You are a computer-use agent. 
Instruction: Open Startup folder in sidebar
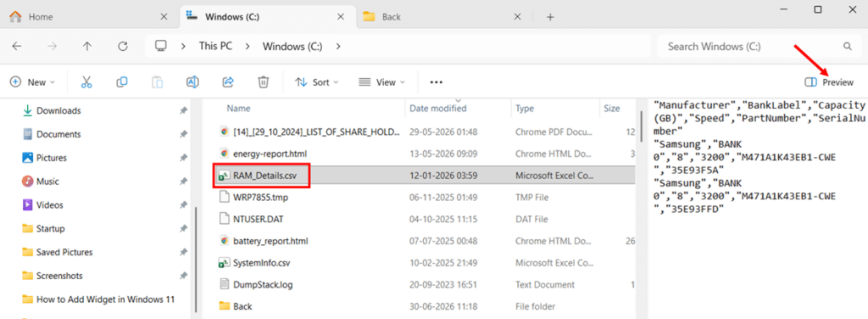click(50, 229)
